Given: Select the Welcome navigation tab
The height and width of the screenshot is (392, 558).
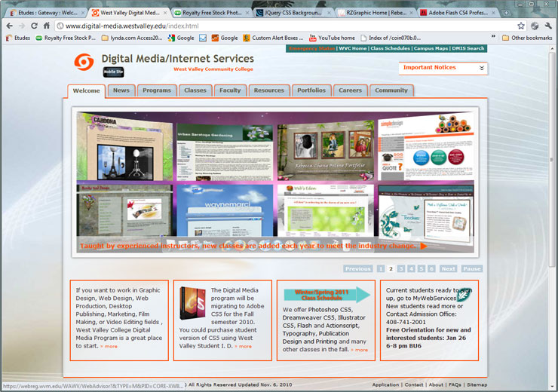Looking at the screenshot, I should click(x=87, y=90).
